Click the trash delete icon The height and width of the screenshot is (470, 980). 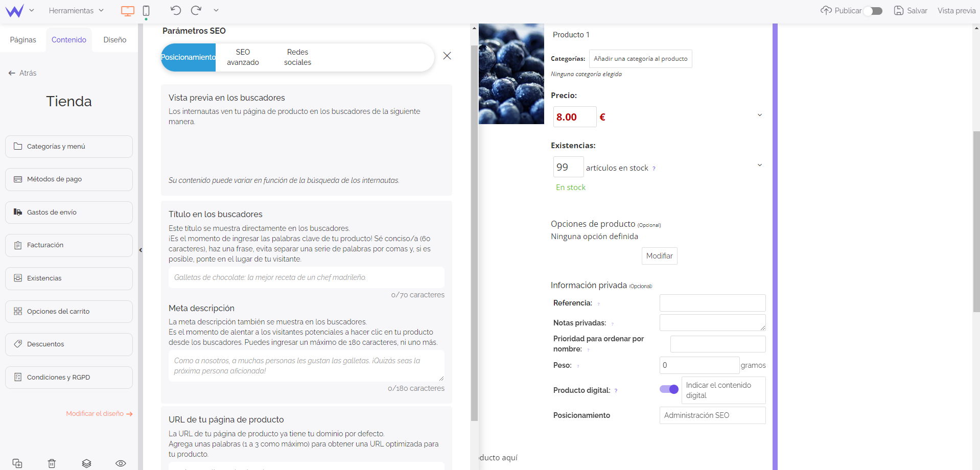click(52, 463)
